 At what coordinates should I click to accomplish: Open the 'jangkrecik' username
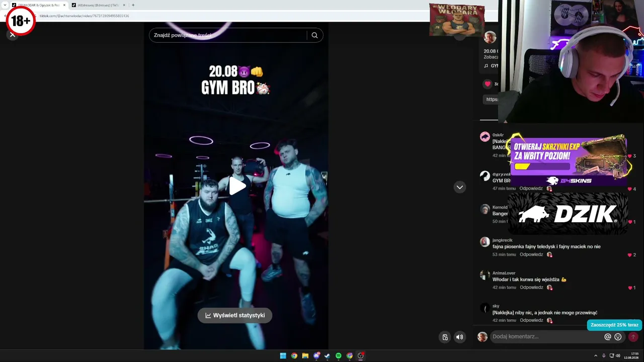coord(503,240)
